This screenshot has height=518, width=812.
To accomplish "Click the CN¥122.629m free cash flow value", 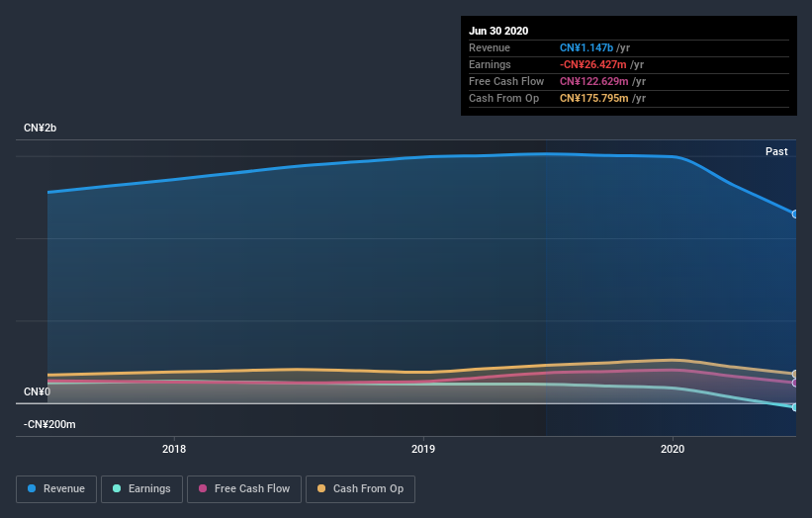I will (594, 81).
